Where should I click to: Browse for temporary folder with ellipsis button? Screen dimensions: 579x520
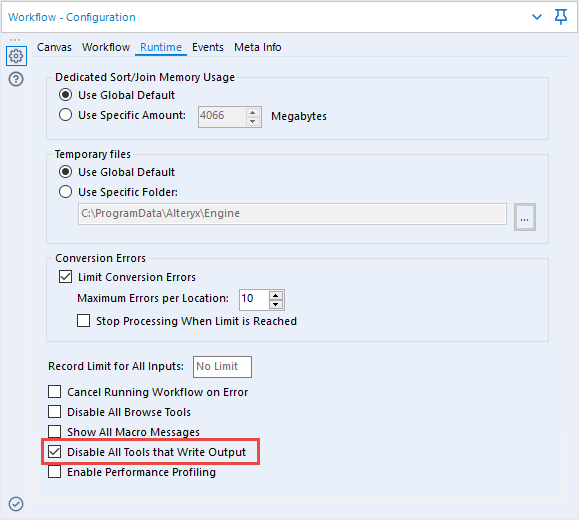click(525, 217)
